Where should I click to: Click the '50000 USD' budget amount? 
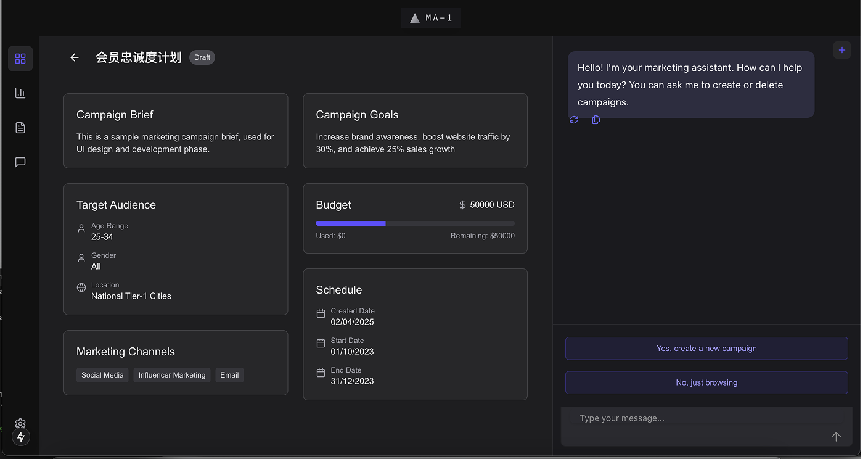click(x=492, y=205)
